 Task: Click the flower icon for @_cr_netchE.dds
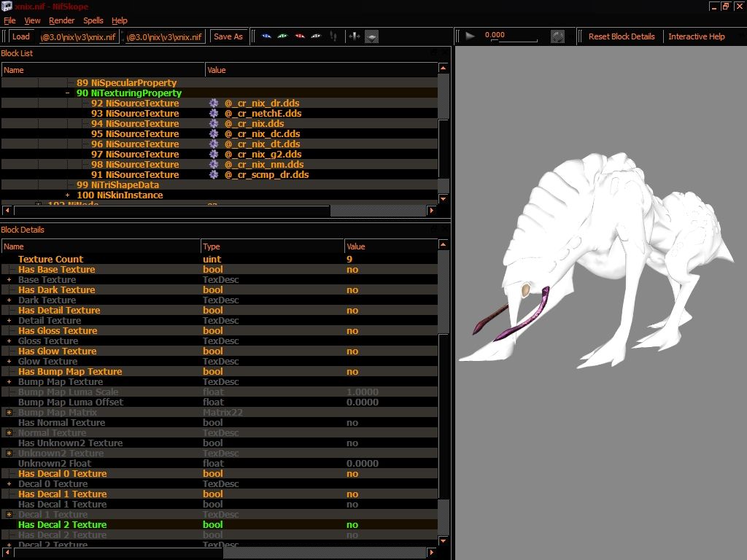tap(214, 113)
